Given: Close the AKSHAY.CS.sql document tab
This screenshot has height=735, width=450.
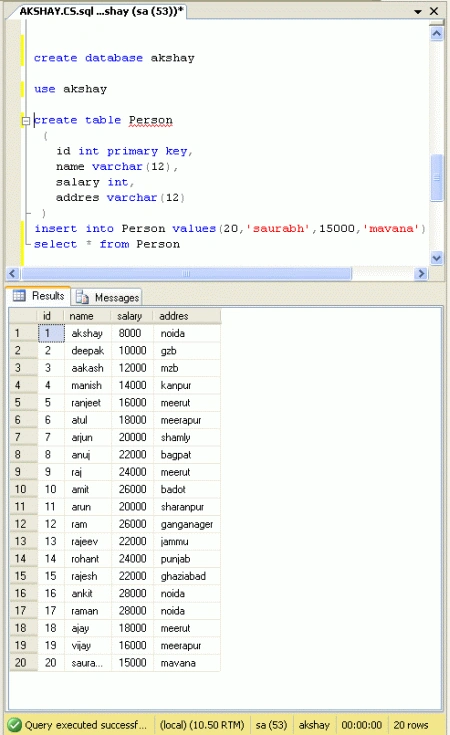Looking at the screenshot, I should (434, 11).
